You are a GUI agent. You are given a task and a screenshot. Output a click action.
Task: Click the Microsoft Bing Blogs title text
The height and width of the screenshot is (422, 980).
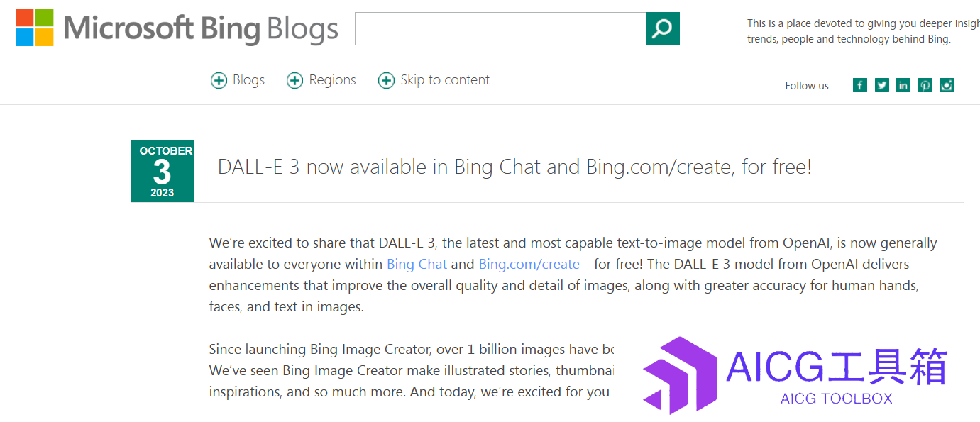tap(201, 28)
